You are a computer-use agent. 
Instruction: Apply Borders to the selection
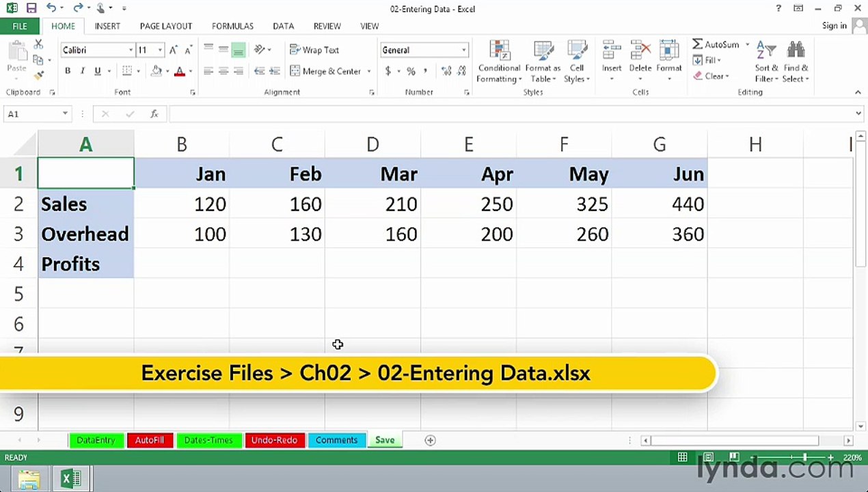click(x=126, y=71)
